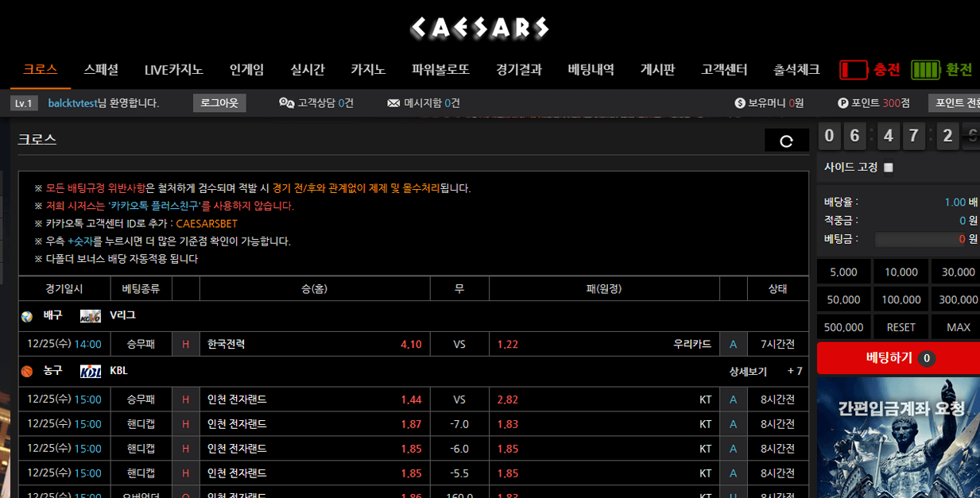
Task: Click the balcktvtest username
Action: tap(72, 103)
